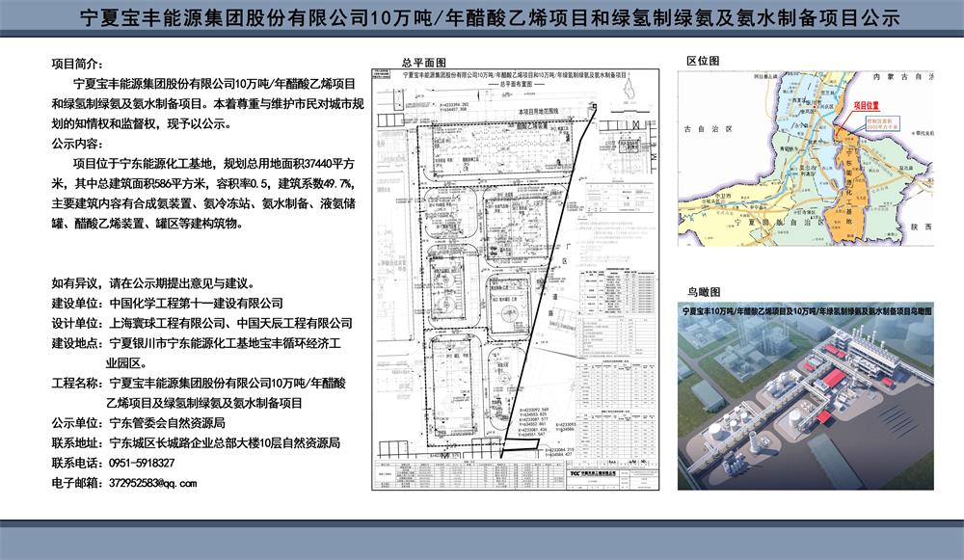Click the '区位图' label
Viewport: 964px width, 560px height.
click(x=703, y=61)
